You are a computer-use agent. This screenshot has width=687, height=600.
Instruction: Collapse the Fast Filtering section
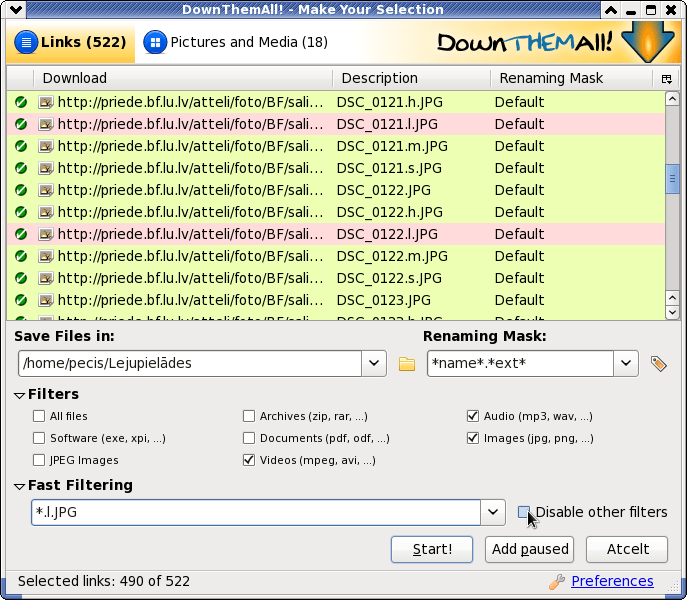click(x=19, y=486)
